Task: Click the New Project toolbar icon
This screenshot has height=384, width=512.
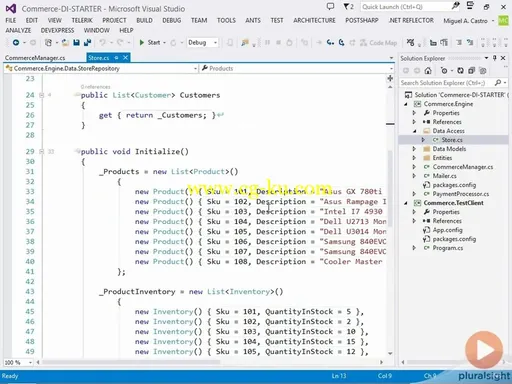Action: click(48, 43)
